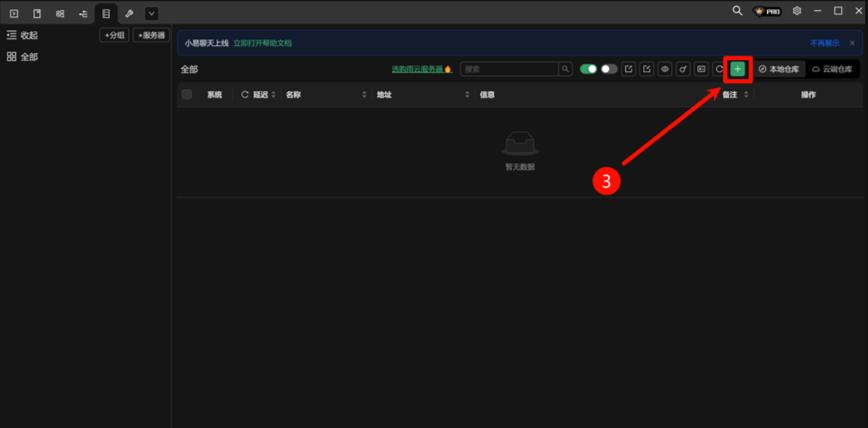Image resolution: width=868 pixels, height=428 pixels.
Task: Click the green plus add-server icon
Action: 737,69
